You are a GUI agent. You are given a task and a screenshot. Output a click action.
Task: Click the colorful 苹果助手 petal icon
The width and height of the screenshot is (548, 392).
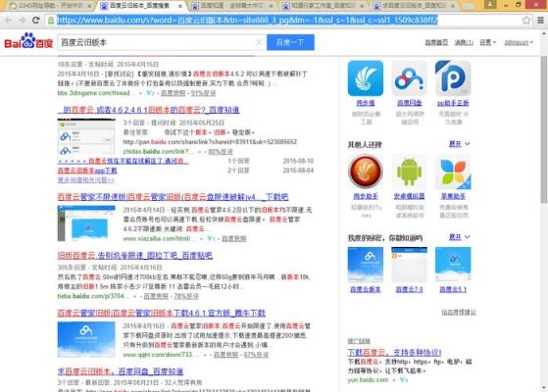click(453, 171)
